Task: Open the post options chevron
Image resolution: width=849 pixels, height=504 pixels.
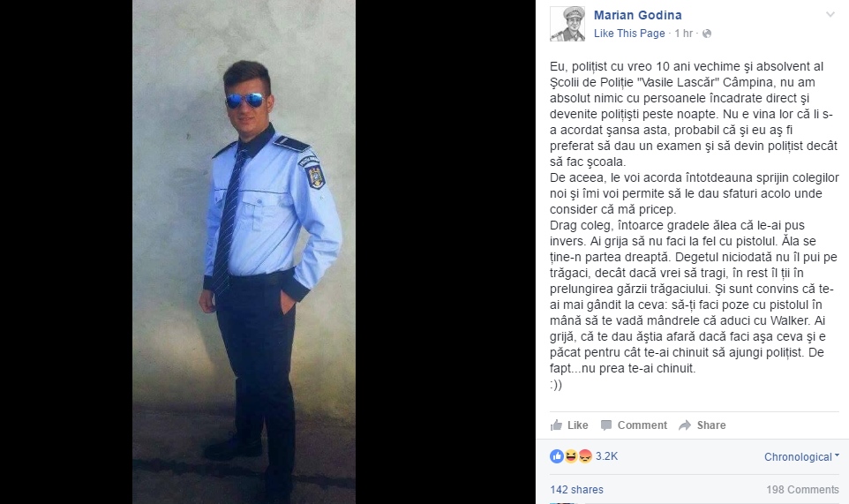Action: [x=830, y=15]
